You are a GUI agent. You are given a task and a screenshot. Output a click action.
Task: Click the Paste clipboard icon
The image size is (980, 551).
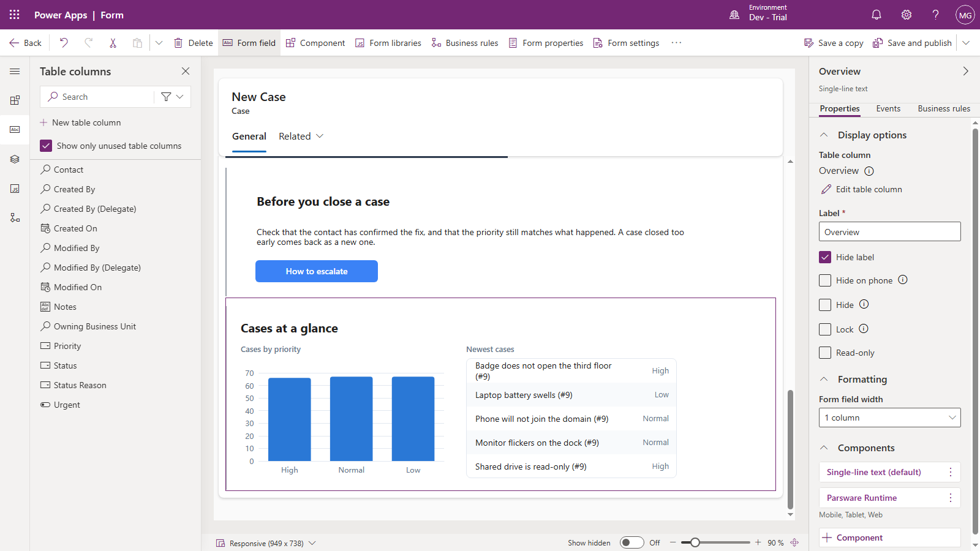coord(137,43)
